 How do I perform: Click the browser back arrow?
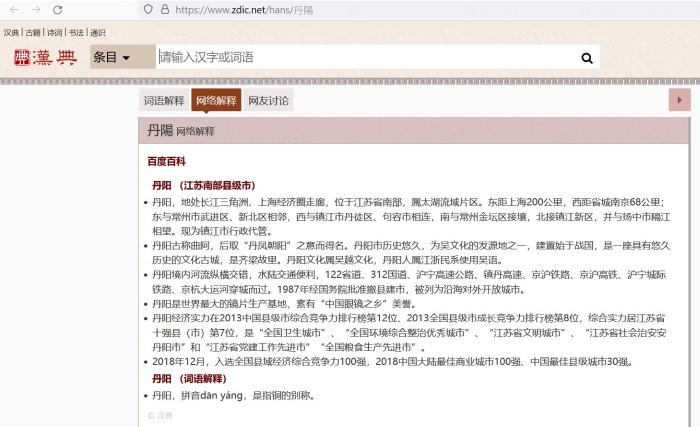pos(13,9)
